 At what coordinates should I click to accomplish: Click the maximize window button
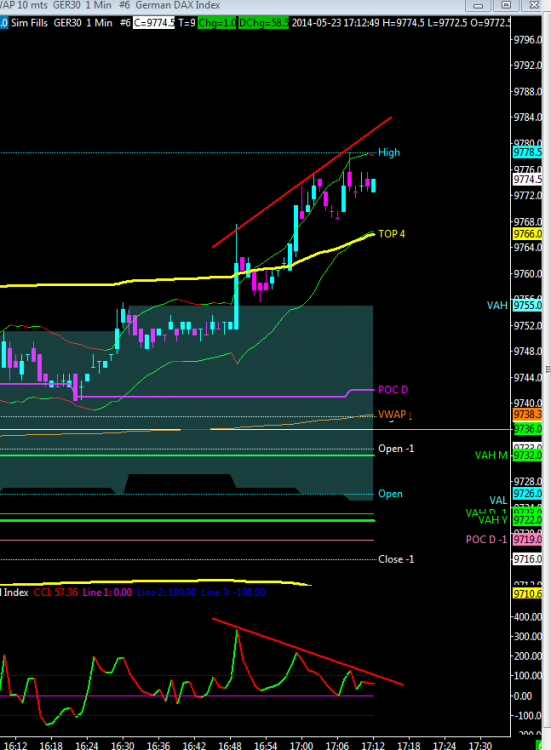coord(506,5)
